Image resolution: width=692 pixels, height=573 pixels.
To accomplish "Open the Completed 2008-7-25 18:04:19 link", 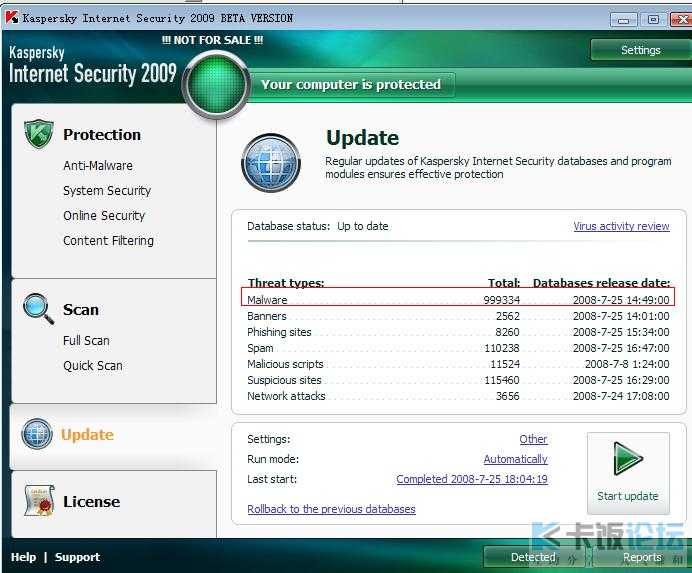I will (x=472, y=479).
